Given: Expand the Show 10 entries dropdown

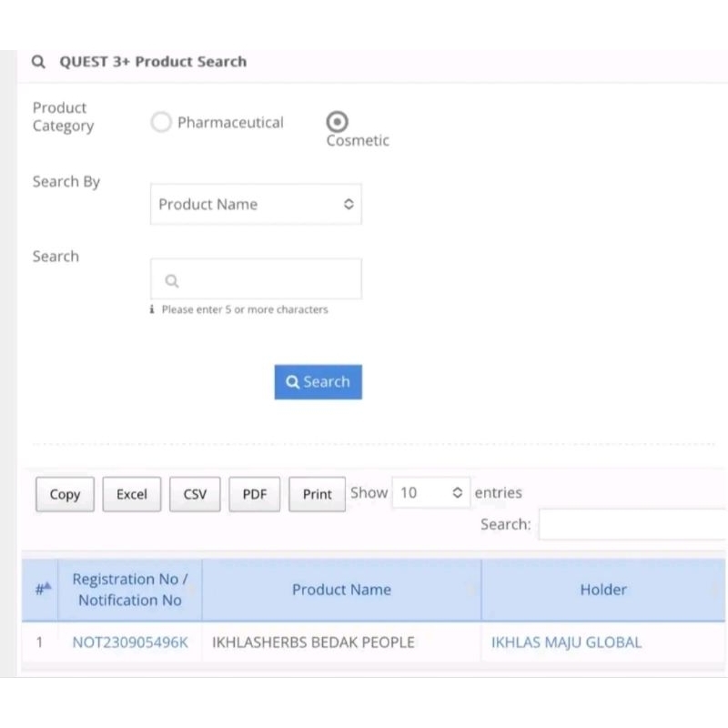Looking at the screenshot, I should pos(432,493).
